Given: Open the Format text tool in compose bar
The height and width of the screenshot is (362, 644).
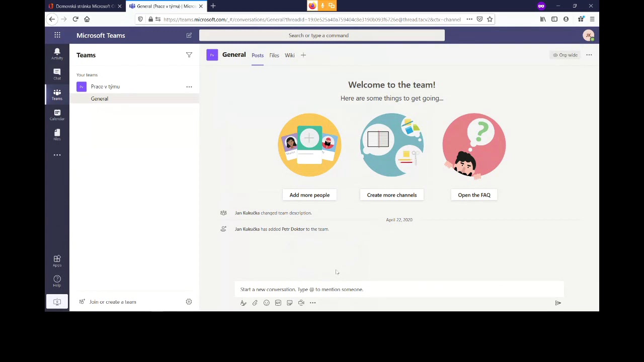Looking at the screenshot, I should tap(244, 303).
